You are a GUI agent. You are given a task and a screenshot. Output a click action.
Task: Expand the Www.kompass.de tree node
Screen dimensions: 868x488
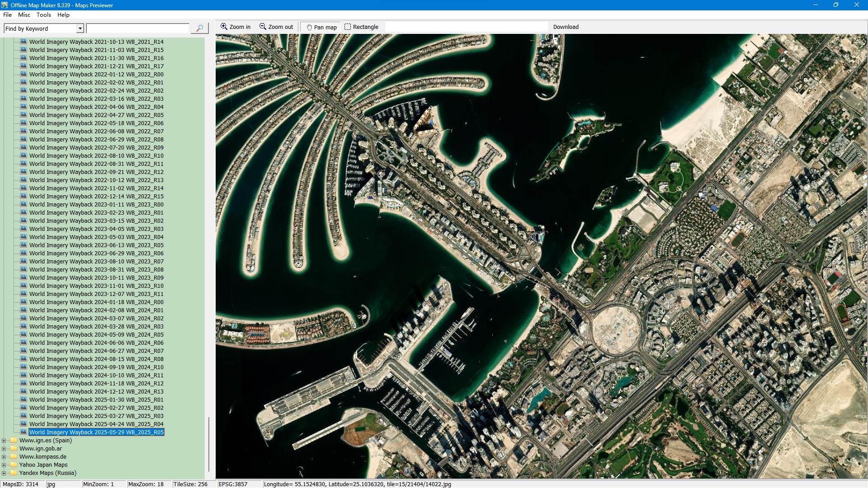pyautogui.click(x=4, y=457)
